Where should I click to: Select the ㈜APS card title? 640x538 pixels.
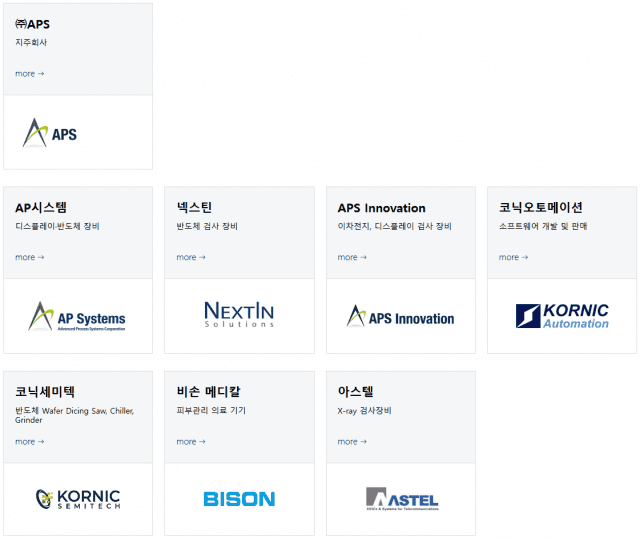[32, 24]
